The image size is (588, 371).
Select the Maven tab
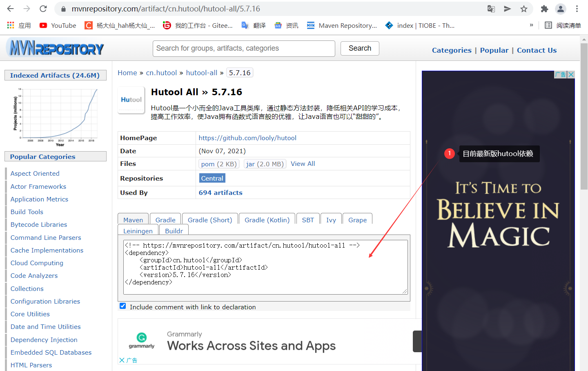[x=133, y=219]
